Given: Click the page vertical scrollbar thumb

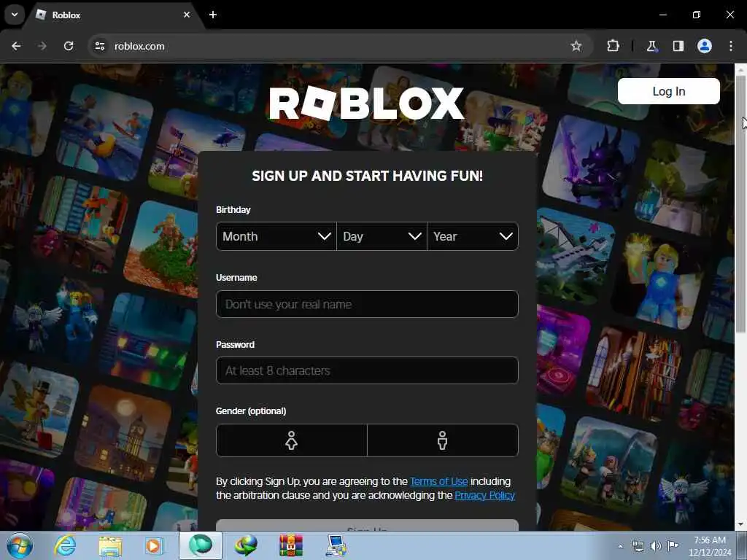Looking at the screenshot, I should (x=740, y=204).
